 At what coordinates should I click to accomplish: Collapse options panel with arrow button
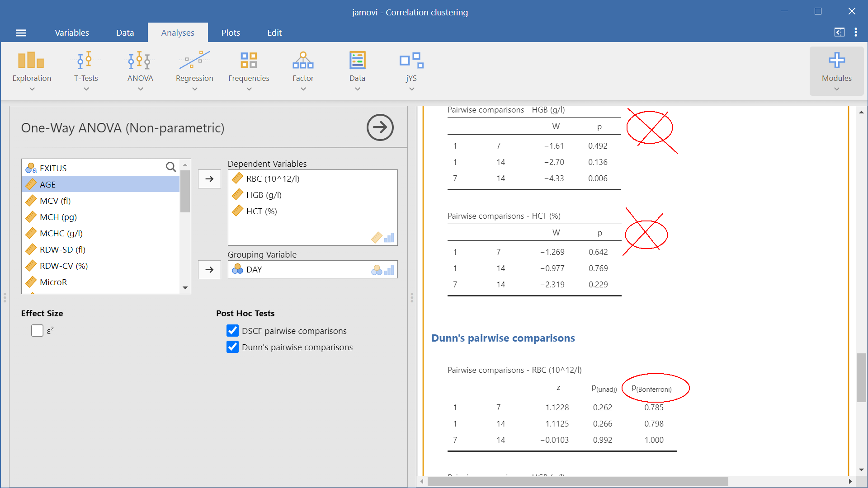coord(380,127)
